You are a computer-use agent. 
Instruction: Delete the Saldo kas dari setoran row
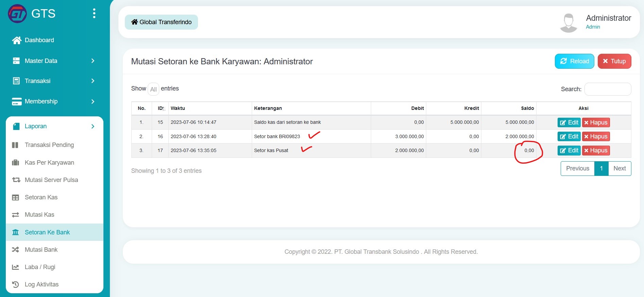[596, 122]
